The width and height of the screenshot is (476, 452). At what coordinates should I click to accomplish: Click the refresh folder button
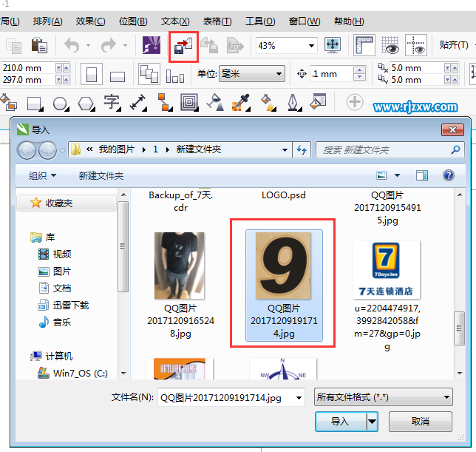click(x=302, y=149)
